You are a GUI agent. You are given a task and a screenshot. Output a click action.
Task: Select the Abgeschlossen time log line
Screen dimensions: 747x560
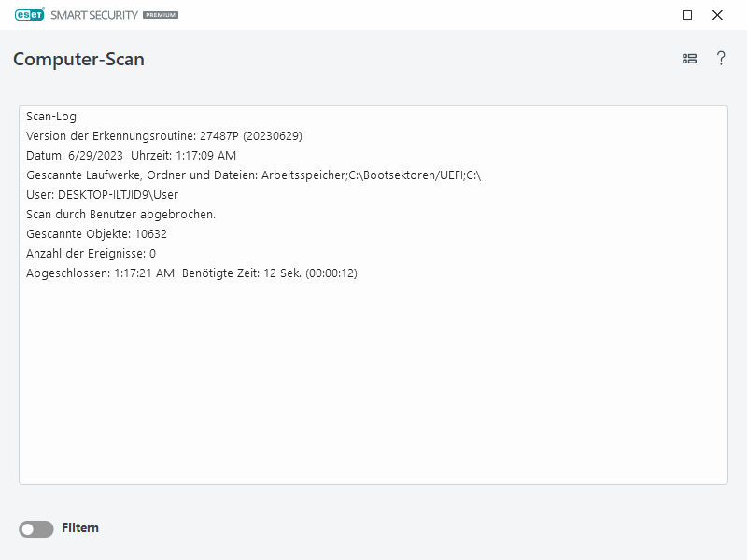point(191,273)
